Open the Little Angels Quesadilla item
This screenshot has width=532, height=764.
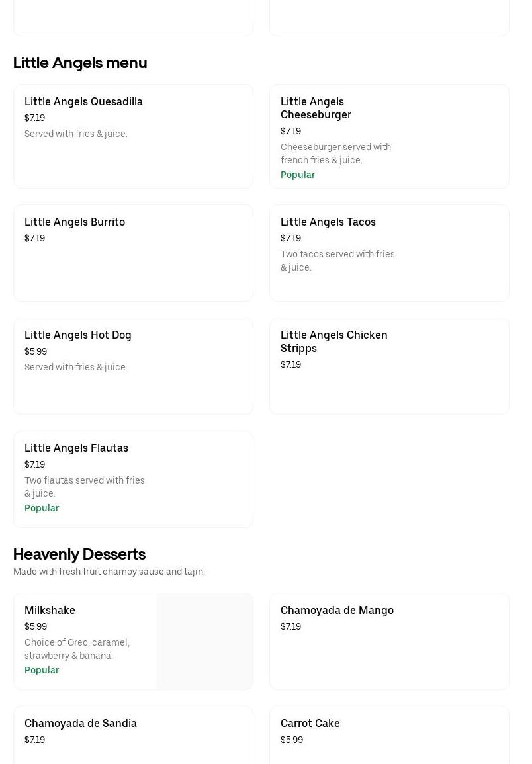pos(83,102)
